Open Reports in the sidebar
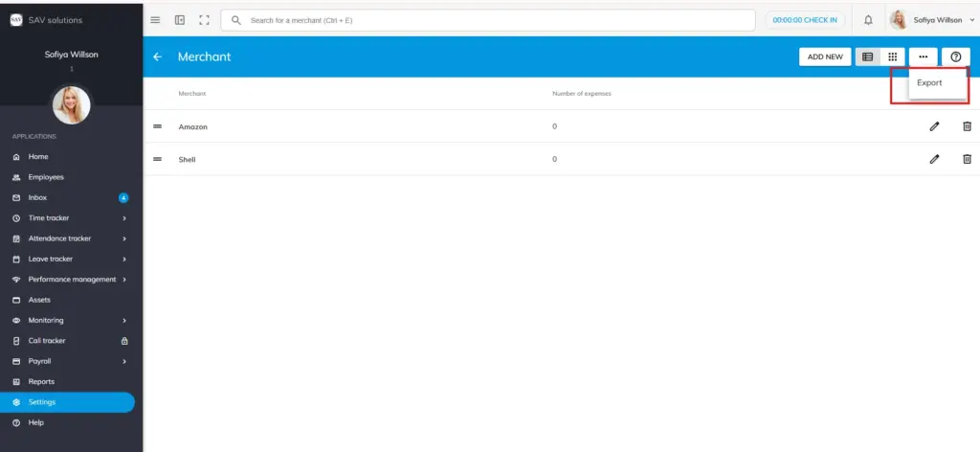Image resolution: width=980 pixels, height=452 pixels. [x=41, y=382]
